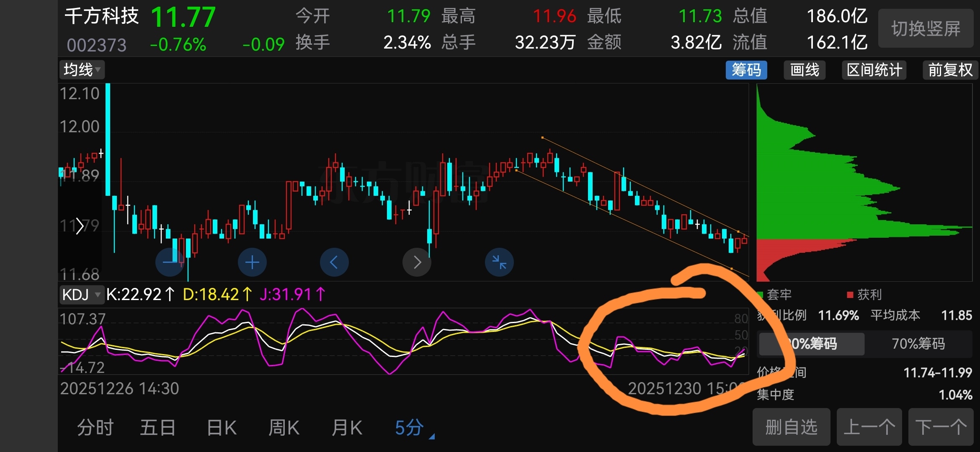Select the 90%筹码 option
The width and height of the screenshot is (980, 452).
(812, 344)
